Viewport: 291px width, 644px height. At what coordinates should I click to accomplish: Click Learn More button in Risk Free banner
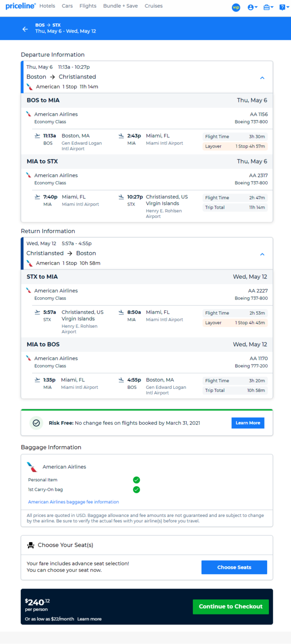[248, 423]
